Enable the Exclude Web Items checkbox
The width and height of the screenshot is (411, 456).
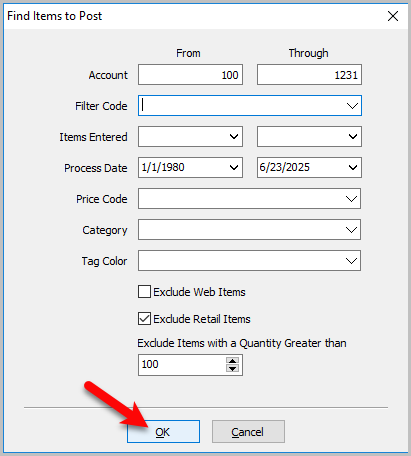click(144, 292)
